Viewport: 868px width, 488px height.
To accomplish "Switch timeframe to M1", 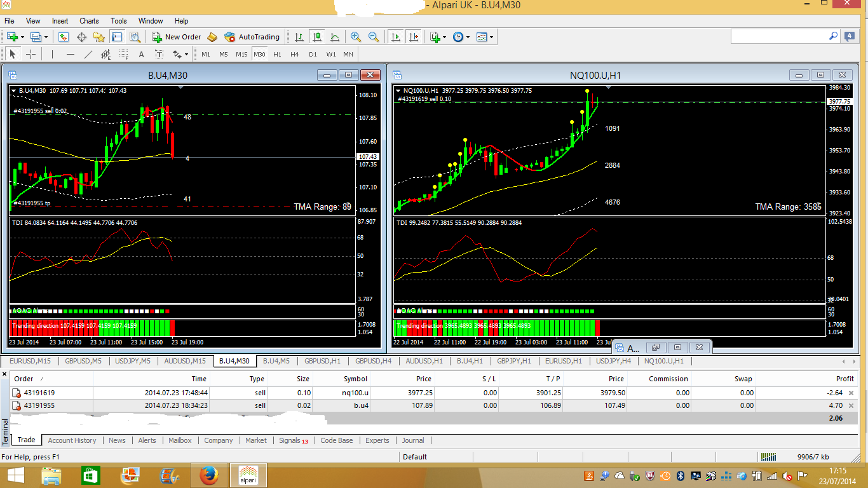I will click(x=206, y=54).
